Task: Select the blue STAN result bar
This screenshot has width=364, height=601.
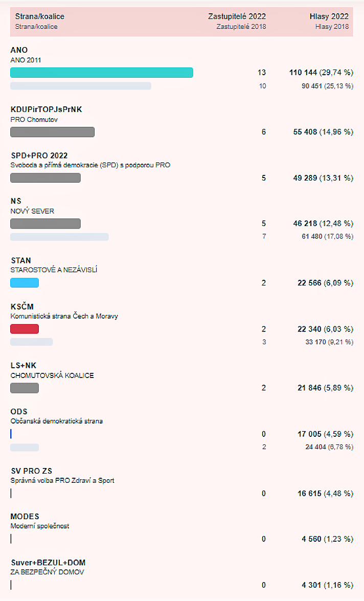Action: point(25,283)
